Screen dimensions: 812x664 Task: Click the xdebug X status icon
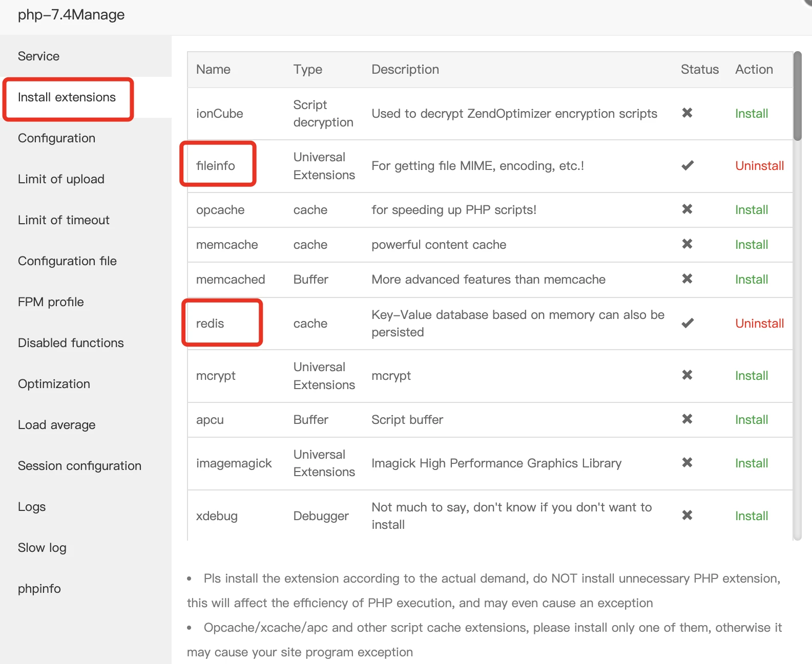pyautogui.click(x=687, y=515)
